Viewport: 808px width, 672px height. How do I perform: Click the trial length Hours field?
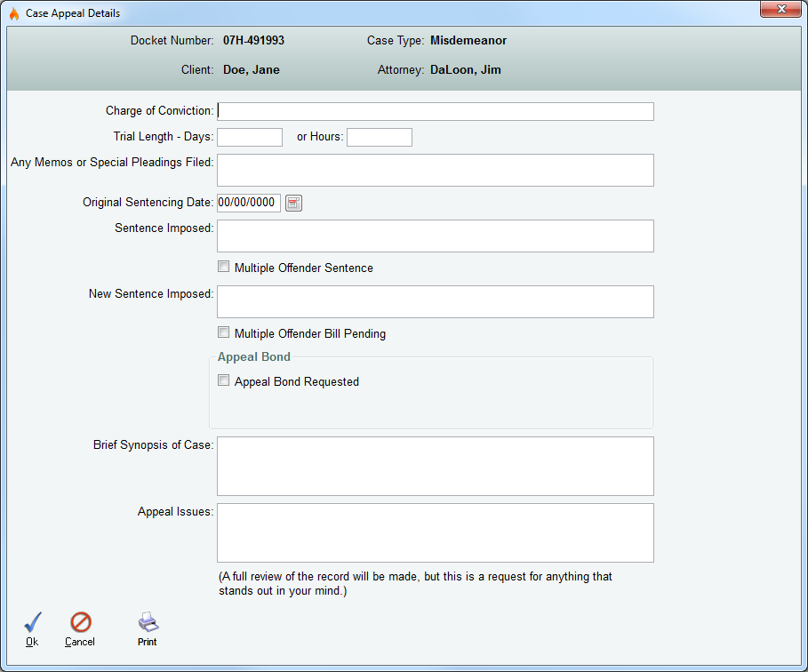380,137
